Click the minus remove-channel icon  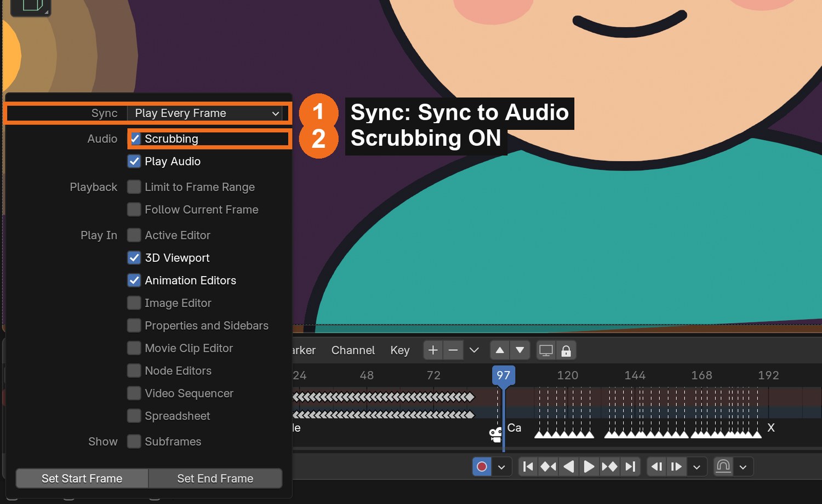click(453, 351)
